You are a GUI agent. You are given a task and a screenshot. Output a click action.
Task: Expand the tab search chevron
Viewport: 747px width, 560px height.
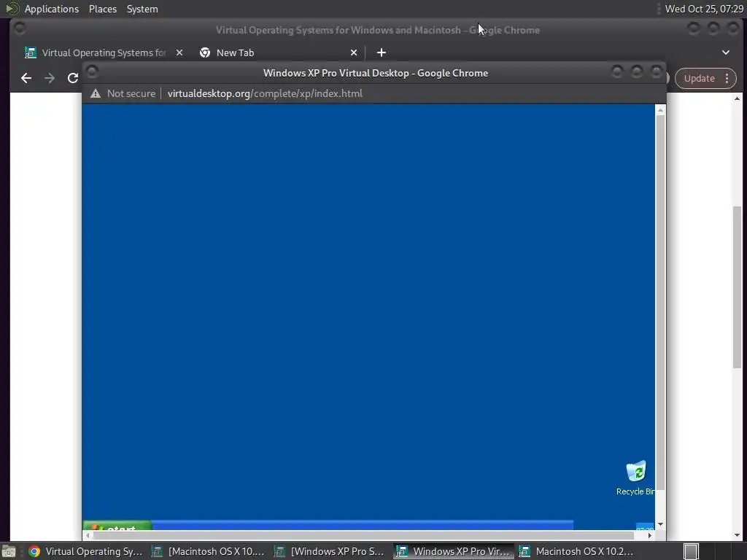coord(726,52)
